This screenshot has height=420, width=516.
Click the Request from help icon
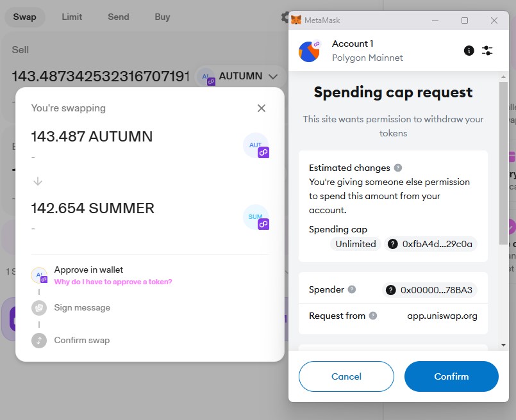pos(373,316)
